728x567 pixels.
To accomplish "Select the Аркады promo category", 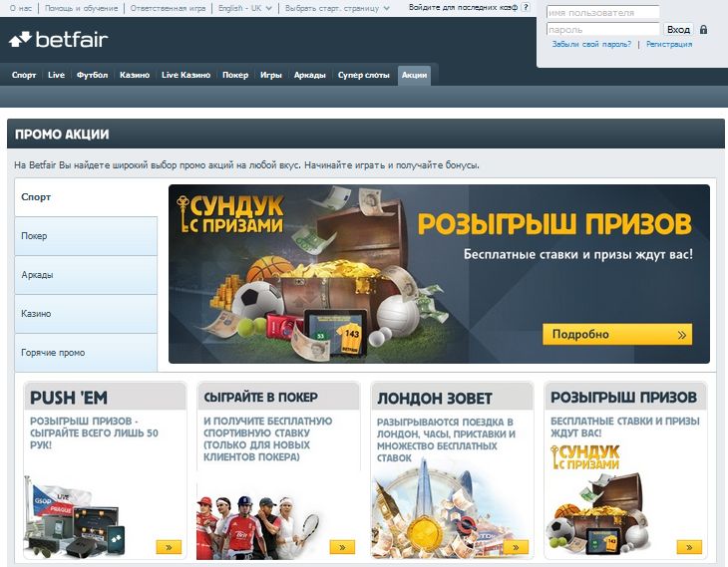I will (86, 275).
